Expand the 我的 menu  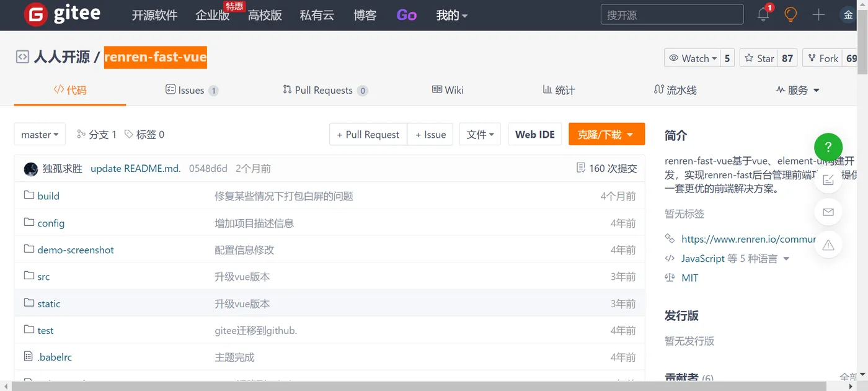pyautogui.click(x=452, y=16)
